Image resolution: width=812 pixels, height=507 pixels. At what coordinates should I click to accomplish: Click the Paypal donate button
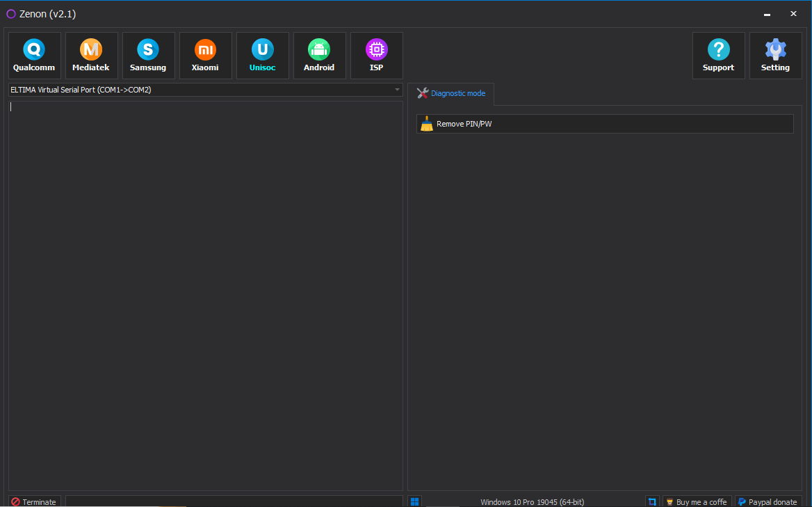point(768,501)
